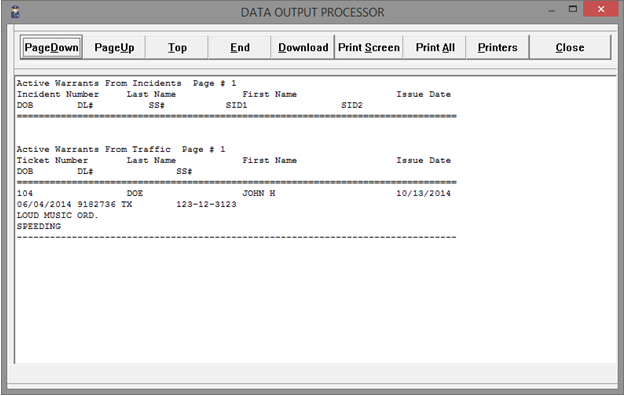The height and width of the screenshot is (396, 624).
Task: Open the Printers selection
Action: coord(497,47)
